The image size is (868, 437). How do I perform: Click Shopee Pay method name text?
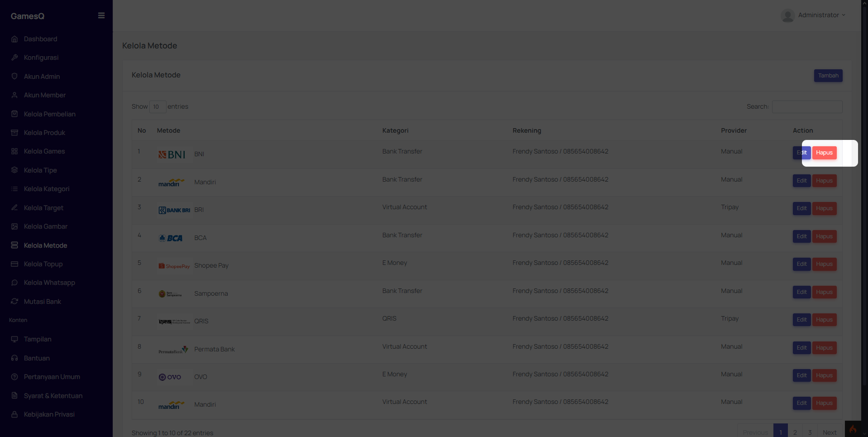point(211,265)
